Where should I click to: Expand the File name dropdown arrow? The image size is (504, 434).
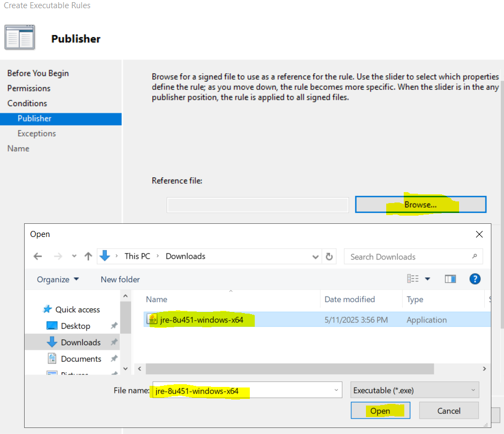point(336,390)
